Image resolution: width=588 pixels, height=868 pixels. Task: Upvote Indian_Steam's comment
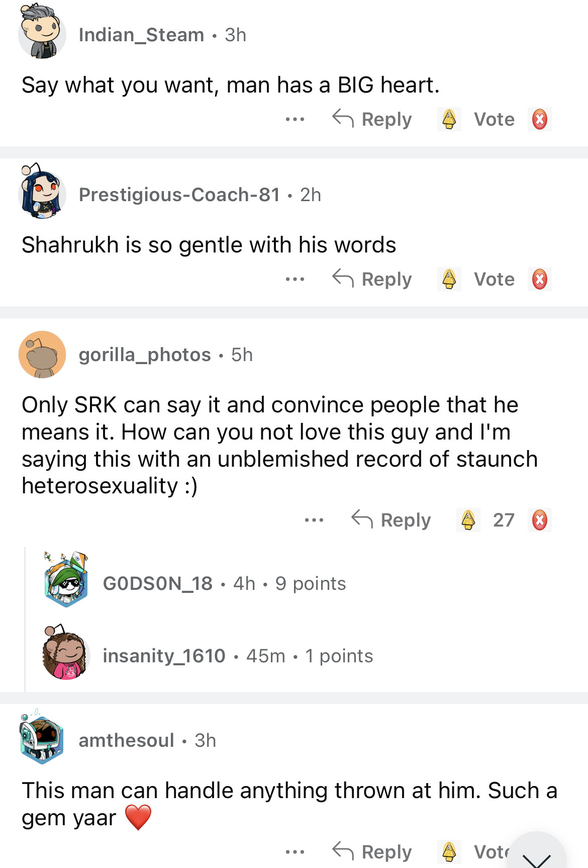point(449,120)
